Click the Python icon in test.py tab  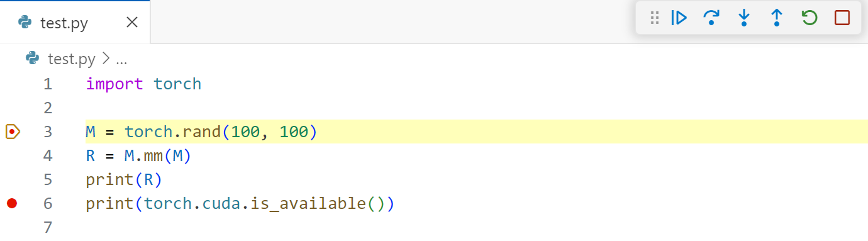[x=25, y=23]
